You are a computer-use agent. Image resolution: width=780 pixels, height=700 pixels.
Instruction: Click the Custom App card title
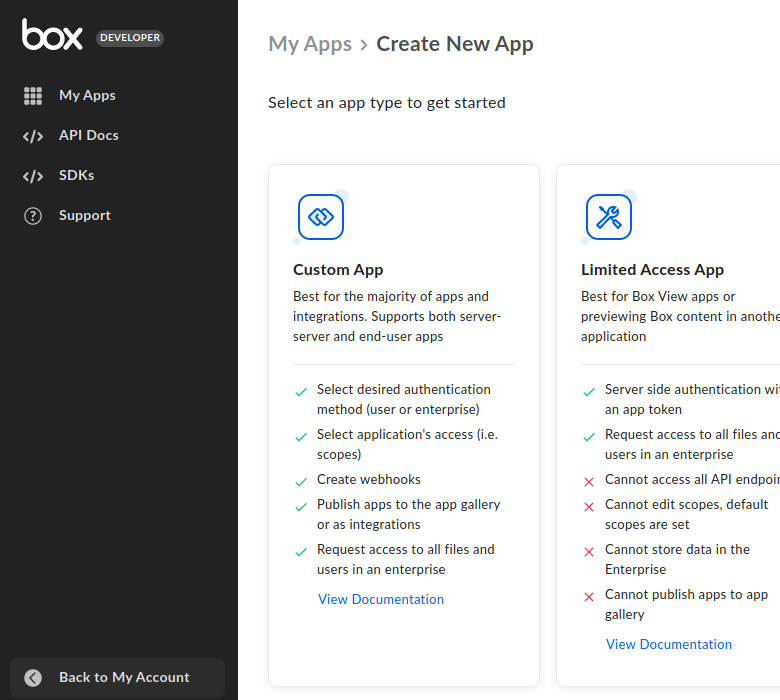pyautogui.click(x=338, y=270)
